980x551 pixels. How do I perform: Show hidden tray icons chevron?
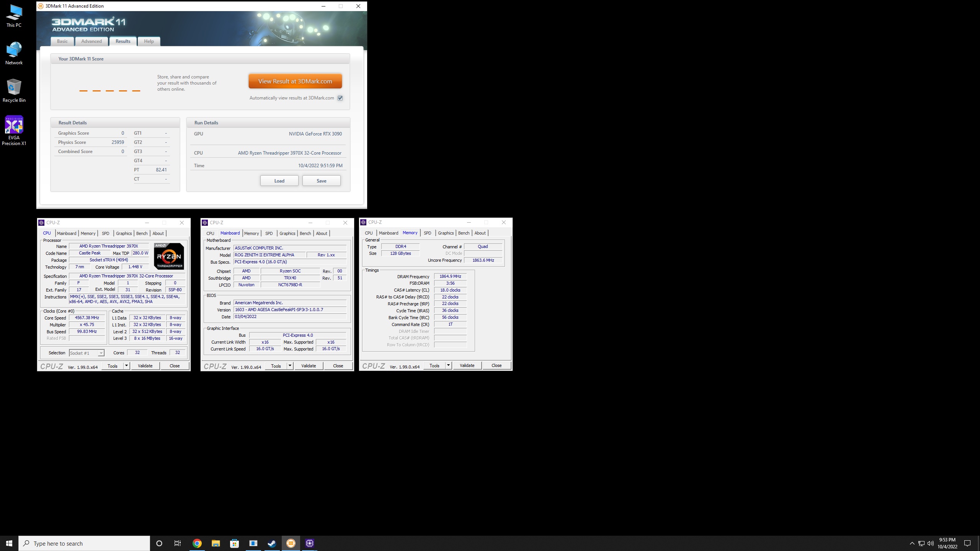pyautogui.click(x=912, y=543)
